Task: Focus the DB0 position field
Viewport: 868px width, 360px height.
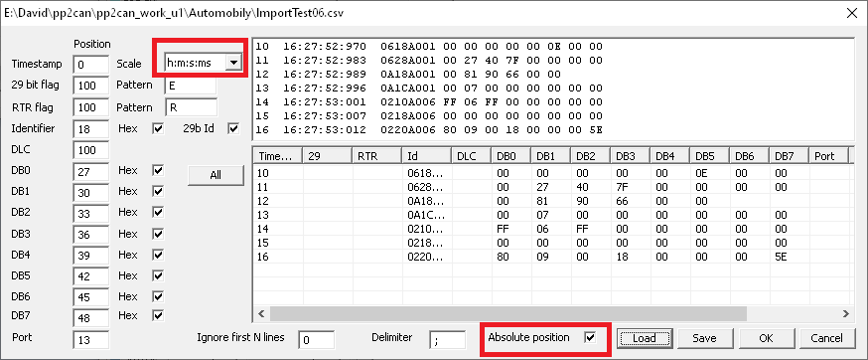Action: pos(90,172)
